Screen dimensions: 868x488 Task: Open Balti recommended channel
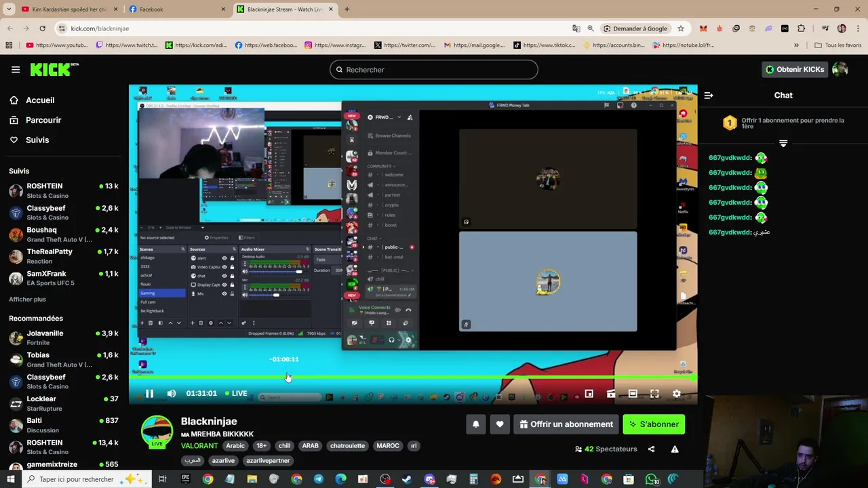[64, 425]
